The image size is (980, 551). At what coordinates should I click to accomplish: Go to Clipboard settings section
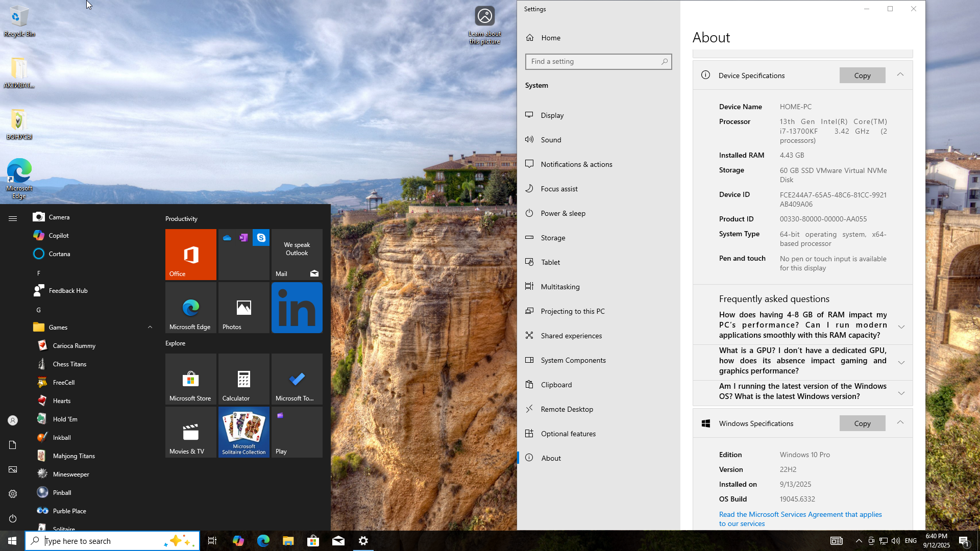[556, 385]
